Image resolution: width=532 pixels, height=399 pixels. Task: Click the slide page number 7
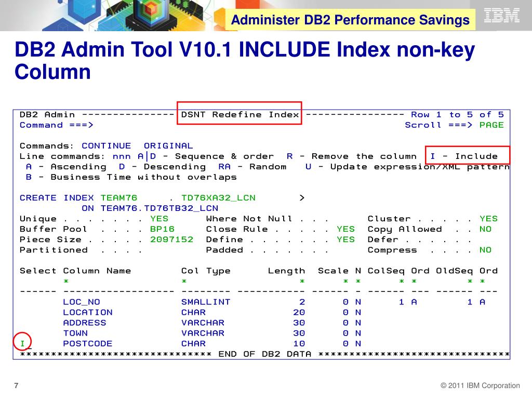click(16, 385)
